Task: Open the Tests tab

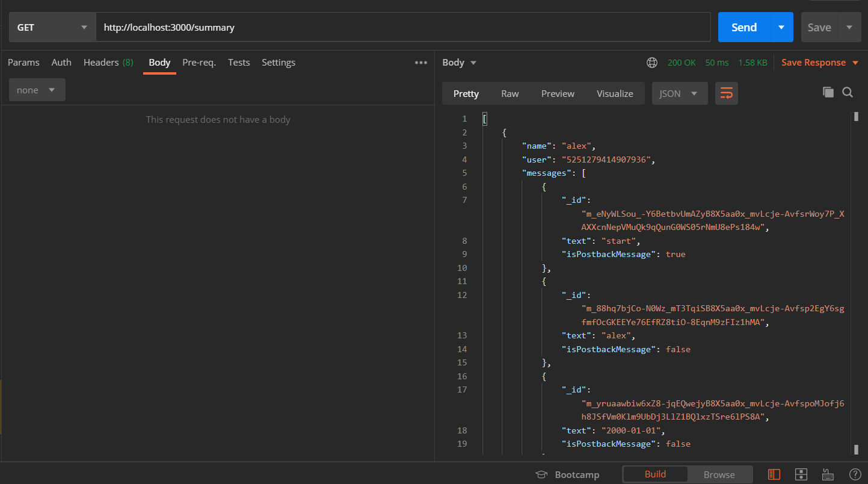Action: [239, 63]
